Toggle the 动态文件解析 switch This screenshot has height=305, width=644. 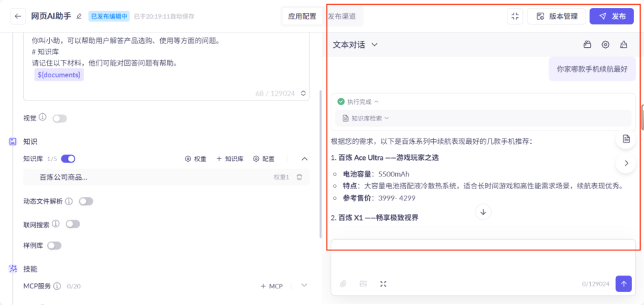click(x=86, y=201)
